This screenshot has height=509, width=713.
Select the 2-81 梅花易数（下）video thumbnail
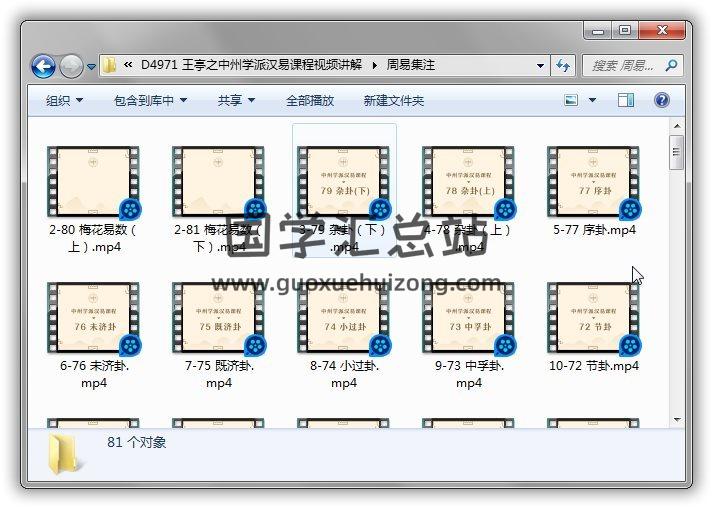(219, 181)
